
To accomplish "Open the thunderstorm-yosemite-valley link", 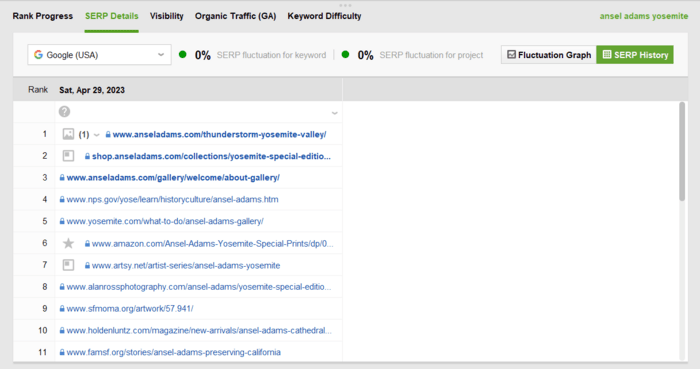I will (x=219, y=134).
